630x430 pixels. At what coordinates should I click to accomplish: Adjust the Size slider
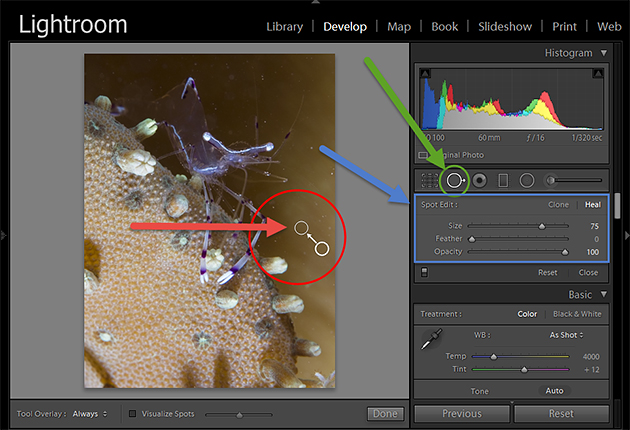pos(518,226)
